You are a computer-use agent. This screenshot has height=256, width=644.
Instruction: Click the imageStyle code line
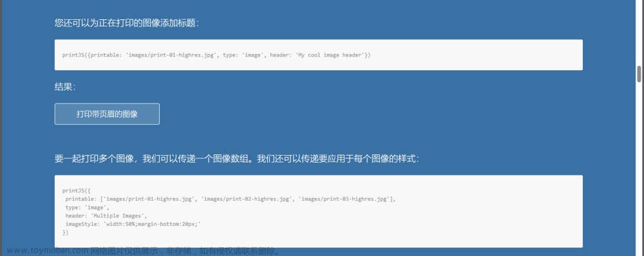coord(133,224)
